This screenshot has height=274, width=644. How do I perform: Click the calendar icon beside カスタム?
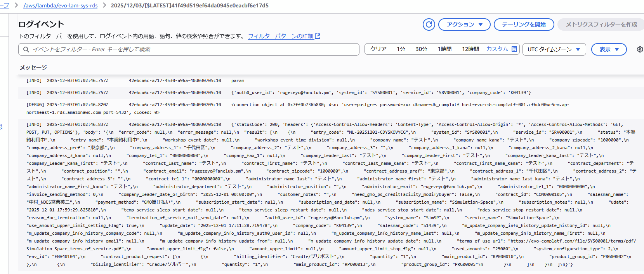[x=514, y=49]
